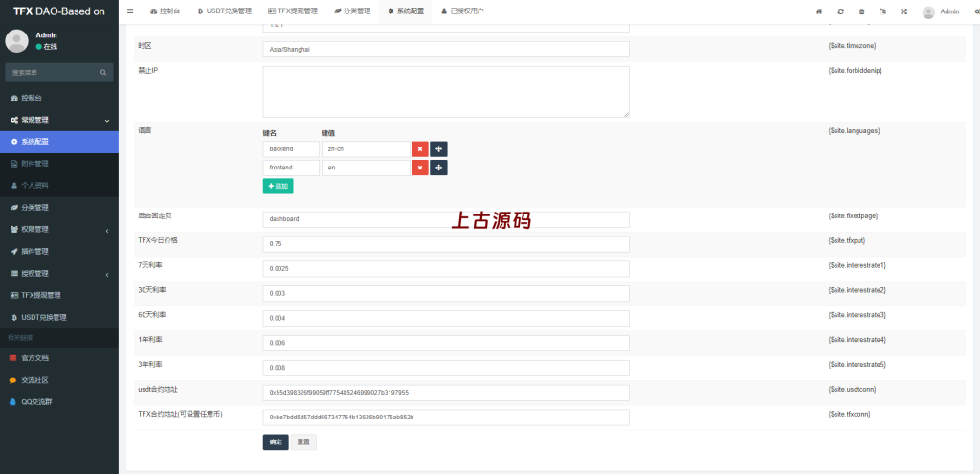Viewport: 980px width, 474px height.
Task: Click the 时区 Asia/Shanghai field
Action: tap(446, 50)
